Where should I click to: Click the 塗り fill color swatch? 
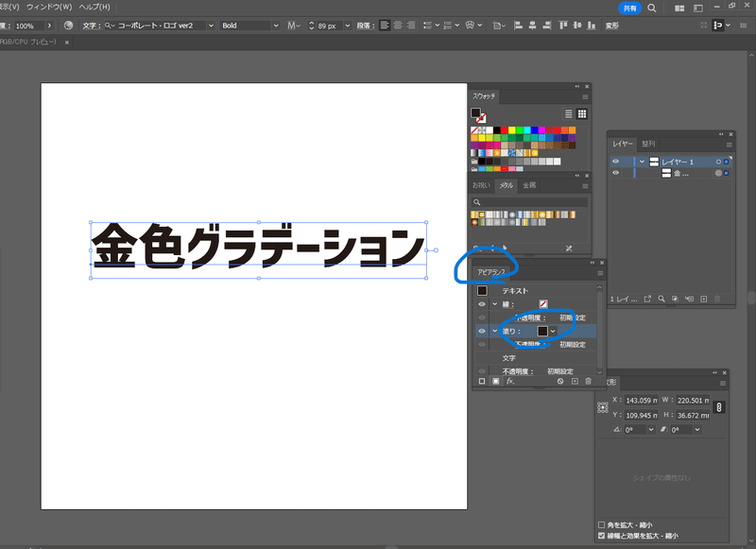coord(542,331)
